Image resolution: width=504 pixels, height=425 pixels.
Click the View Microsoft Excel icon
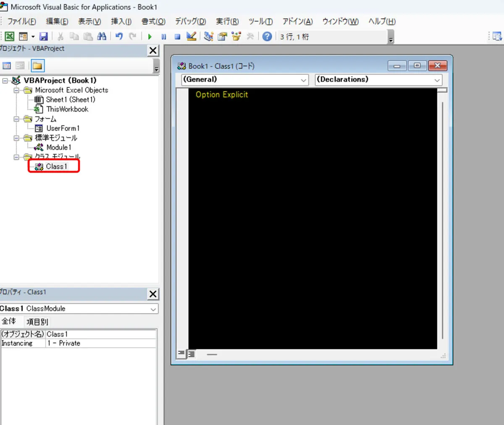click(x=9, y=37)
